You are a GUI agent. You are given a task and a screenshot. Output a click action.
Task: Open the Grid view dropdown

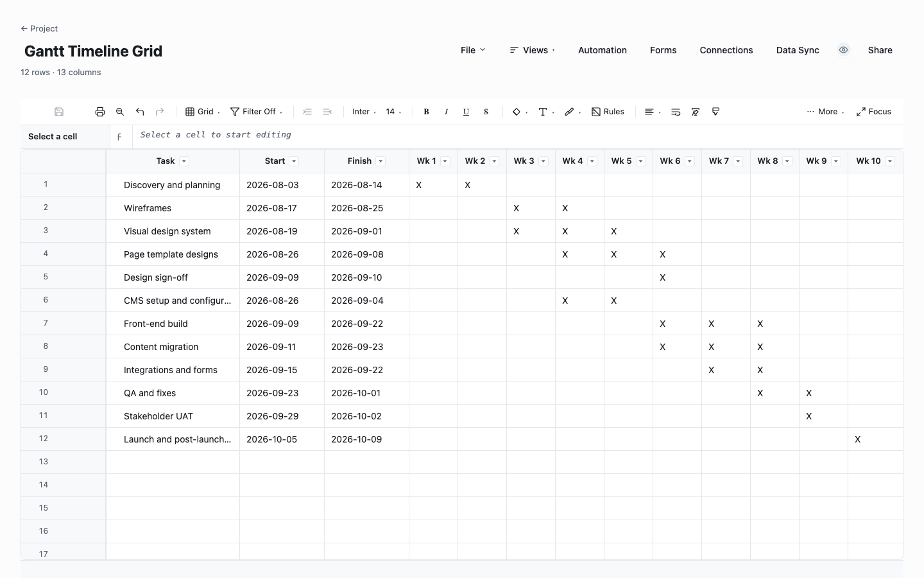pos(203,112)
